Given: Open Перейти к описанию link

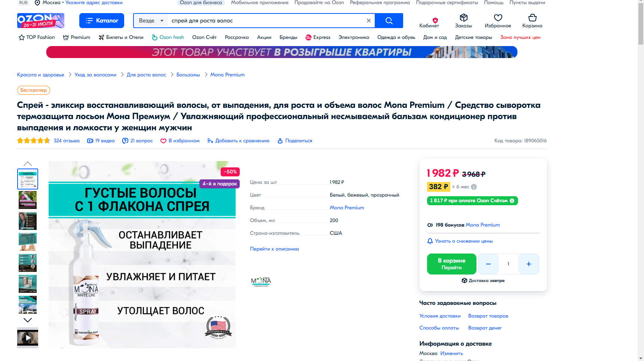Looking at the screenshot, I should pyautogui.click(x=275, y=249).
